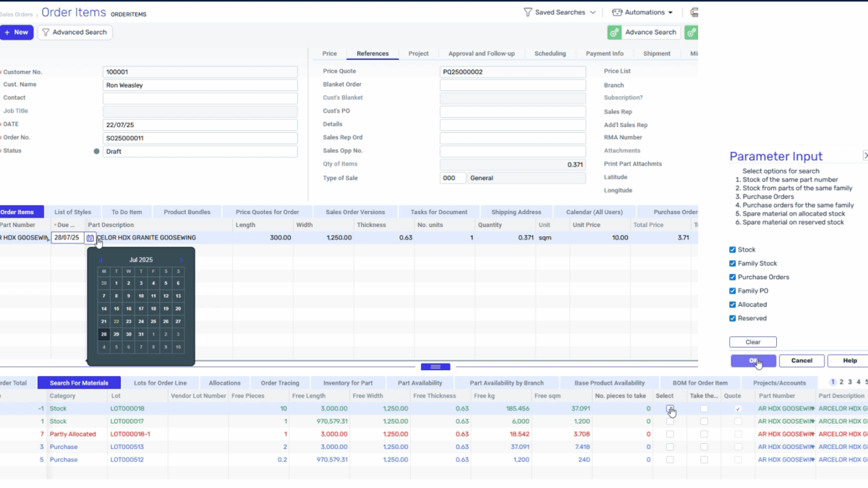
Task: Toggle the Purchase Orders checkbox
Action: coord(733,278)
